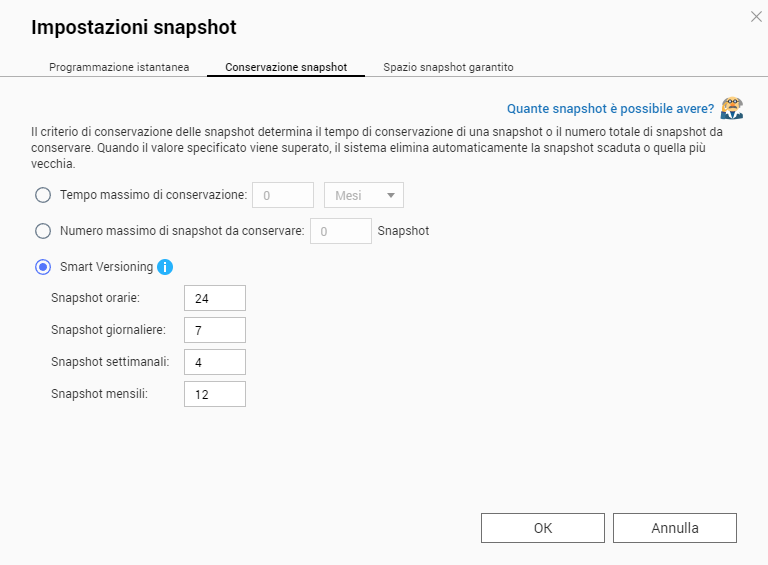Click the OK button
Image resolution: width=768 pixels, height=565 pixels.
point(542,528)
